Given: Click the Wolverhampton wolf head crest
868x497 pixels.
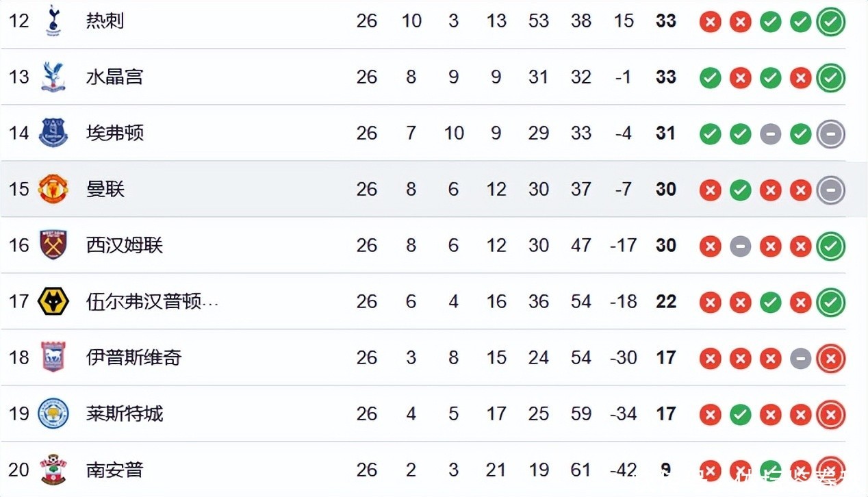Looking at the screenshot, I should tap(53, 301).
